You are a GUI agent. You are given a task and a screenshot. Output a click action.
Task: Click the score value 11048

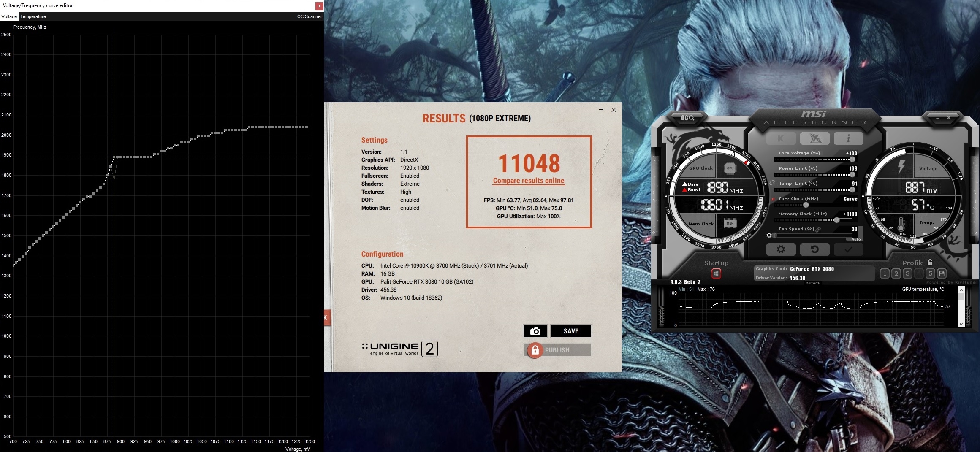click(x=529, y=163)
